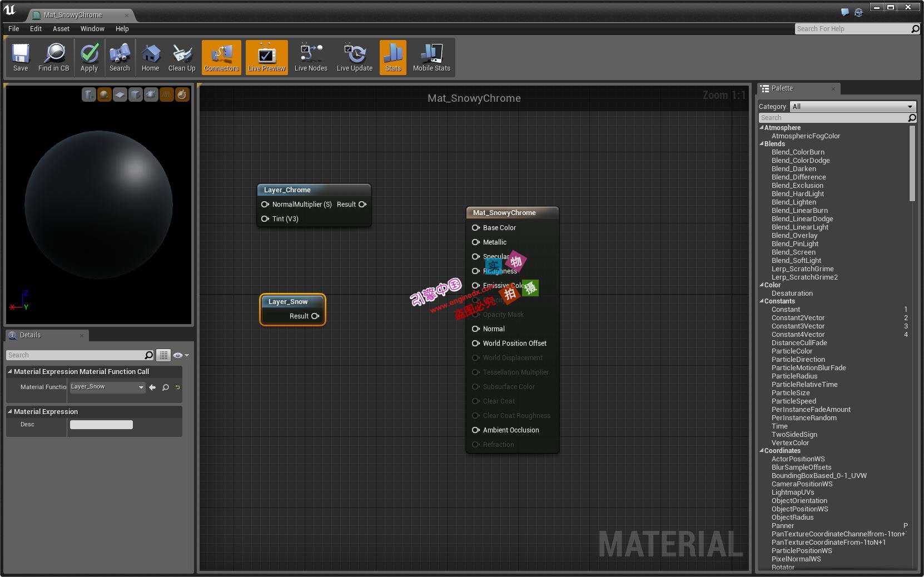Toggle Live Nodes in the toolbar
924x577 pixels.
coord(311,57)
